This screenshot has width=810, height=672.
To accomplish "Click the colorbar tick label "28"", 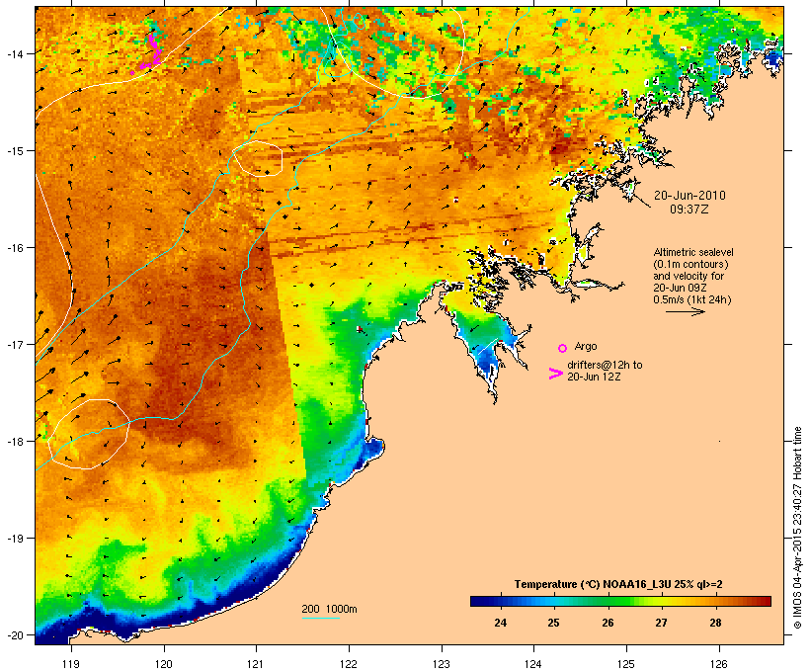I will (x=715, y=623).
